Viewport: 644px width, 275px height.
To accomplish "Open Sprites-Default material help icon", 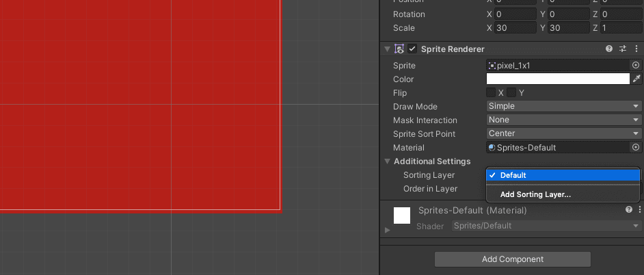I will (628, 210).
